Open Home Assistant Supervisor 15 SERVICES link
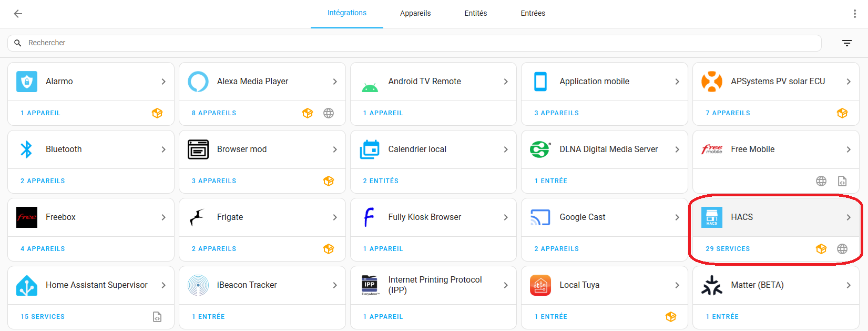868x331 pixels. point(43,317)
